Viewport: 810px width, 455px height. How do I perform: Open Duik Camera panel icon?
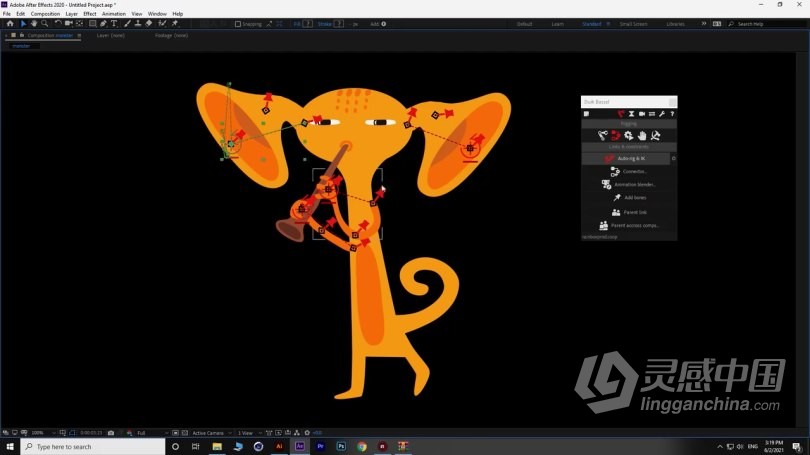pos(642,114)
